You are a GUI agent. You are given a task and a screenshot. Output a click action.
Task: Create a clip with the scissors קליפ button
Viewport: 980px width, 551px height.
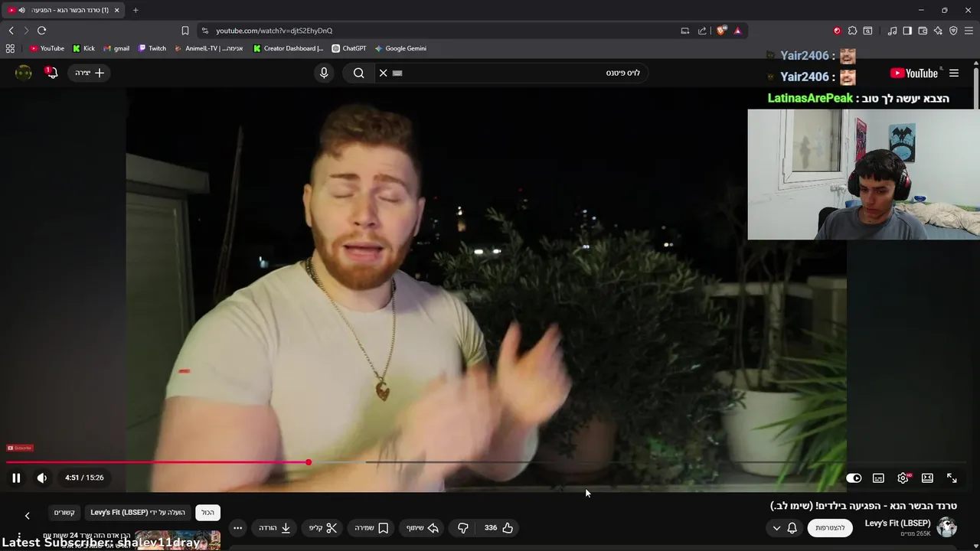(x=323, y=527)
